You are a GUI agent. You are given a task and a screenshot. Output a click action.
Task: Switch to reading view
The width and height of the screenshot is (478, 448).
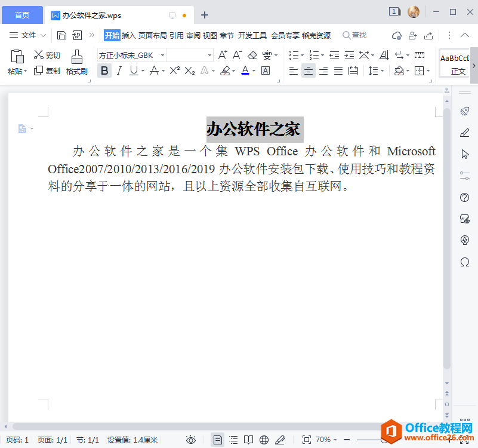click(248, 440)
